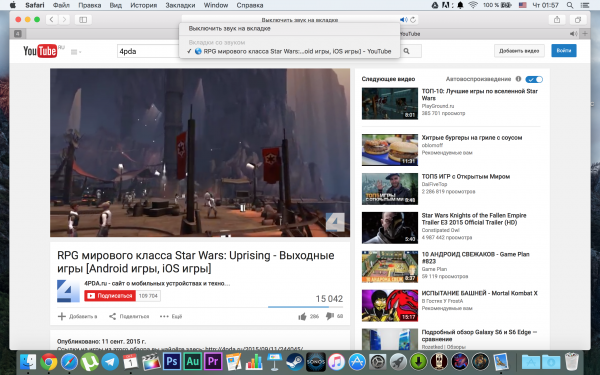
Task: Click the blue 'Войти' sign-in button
Action: click(x=564, y=51)
